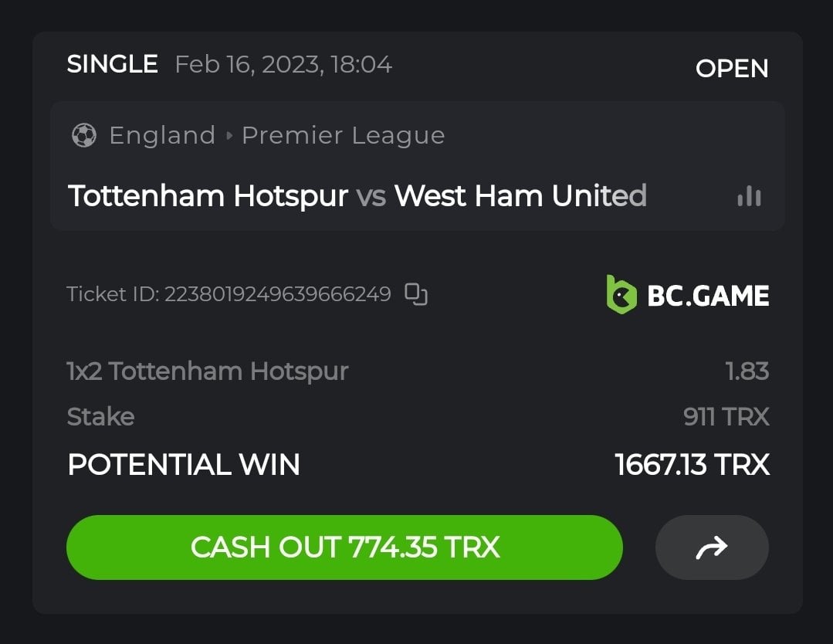
Task: Select West Ham United team name
Action: tap(520, 196)
